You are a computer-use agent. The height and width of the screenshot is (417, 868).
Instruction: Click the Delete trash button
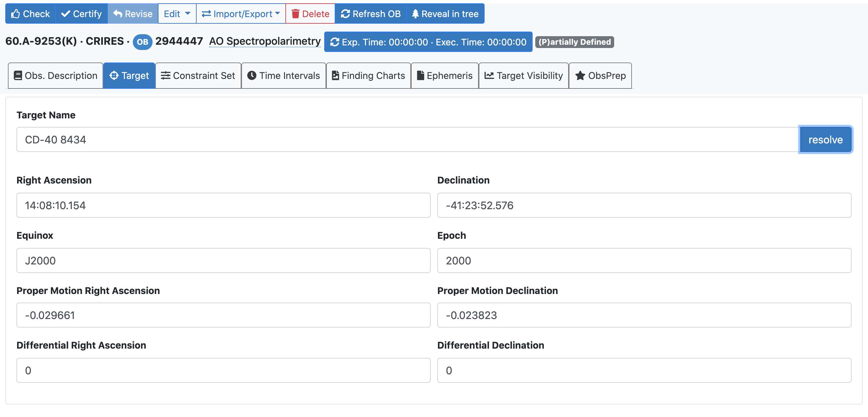click(x=310, y=14)
